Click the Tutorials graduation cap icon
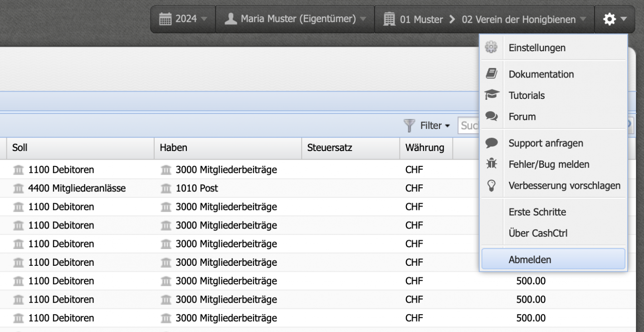The width and height of the screenshot is (644, 332). coord(491,95)
